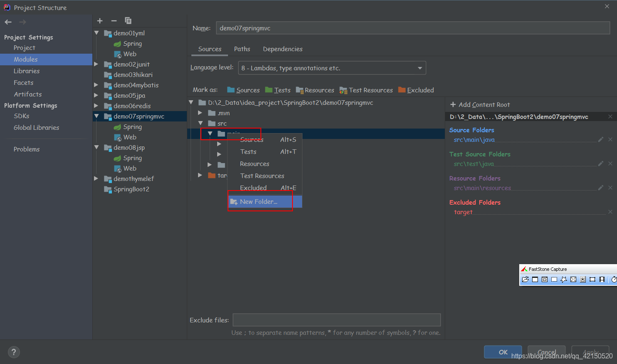617x364 pixels.
Task: Expand the demo02junit module
Action: click(x=97, y=64)
